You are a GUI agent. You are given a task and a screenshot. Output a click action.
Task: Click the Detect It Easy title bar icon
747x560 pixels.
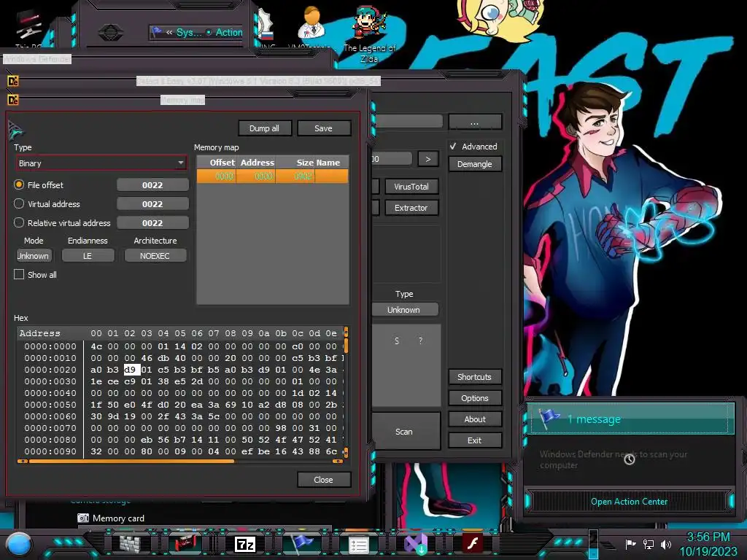tap(13, 81)
